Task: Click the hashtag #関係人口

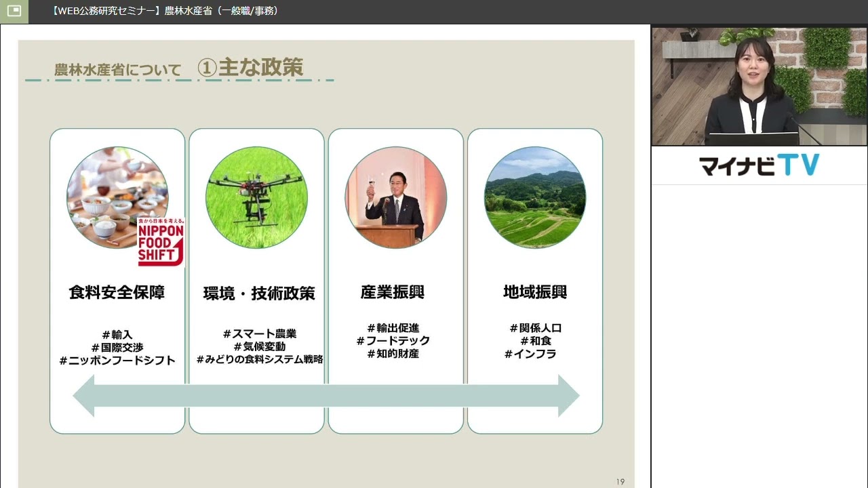Action: (536, 328)
